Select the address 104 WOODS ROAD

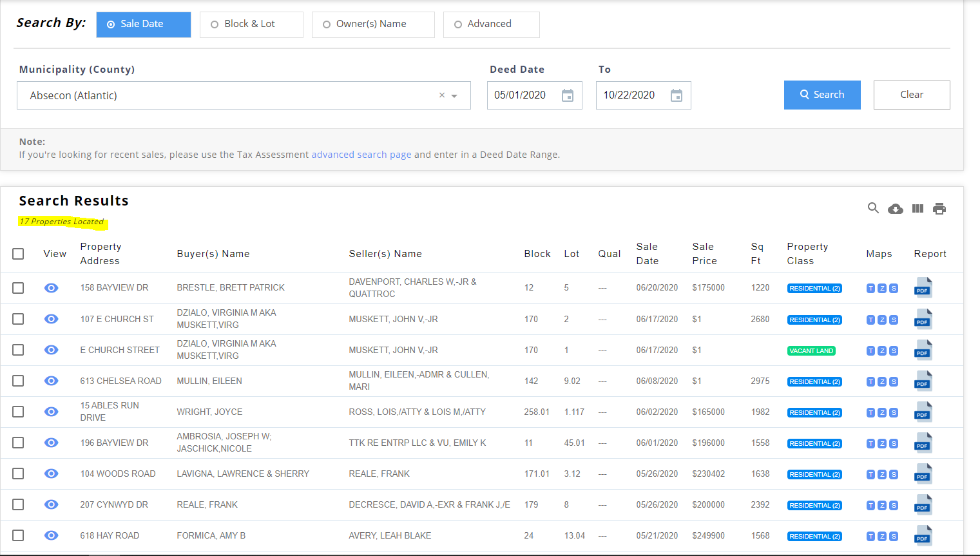pos(118,474)
